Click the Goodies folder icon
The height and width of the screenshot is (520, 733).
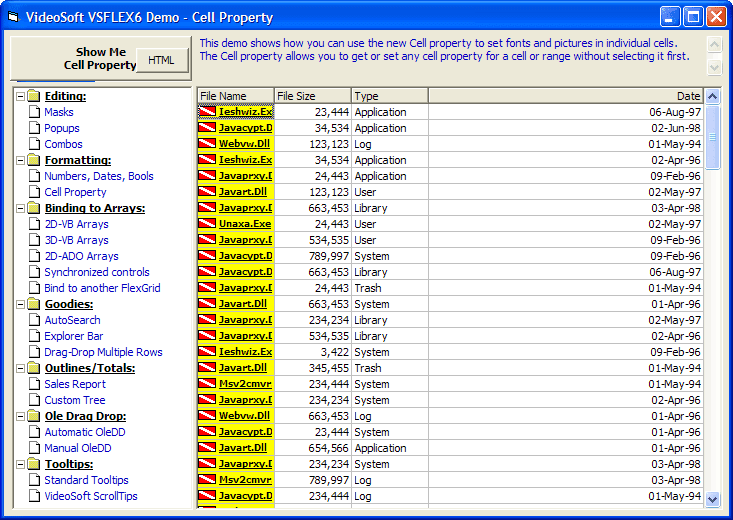pyautogui.click(x=34, y=304)
